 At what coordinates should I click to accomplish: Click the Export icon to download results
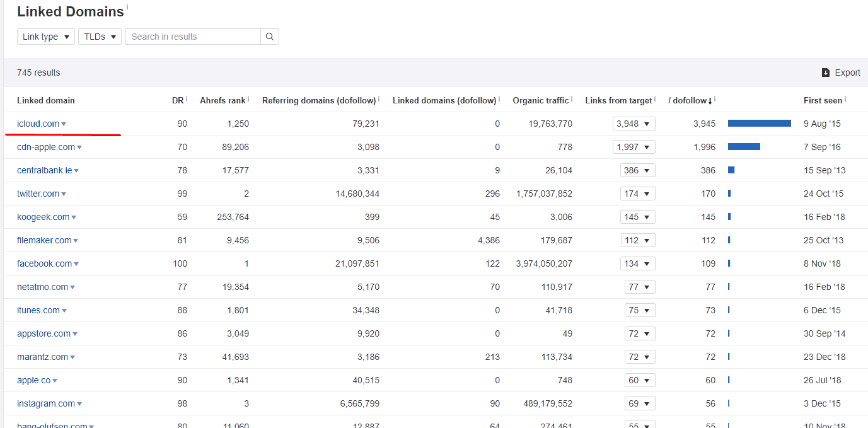point(826,72)
